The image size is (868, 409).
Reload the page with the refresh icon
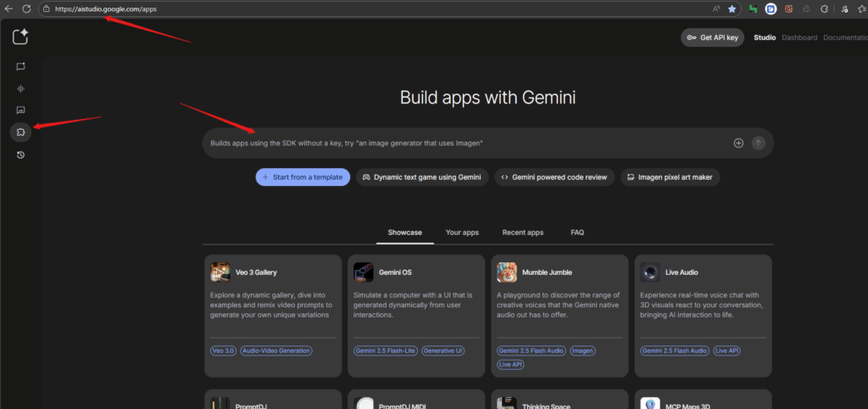[26, 8]
